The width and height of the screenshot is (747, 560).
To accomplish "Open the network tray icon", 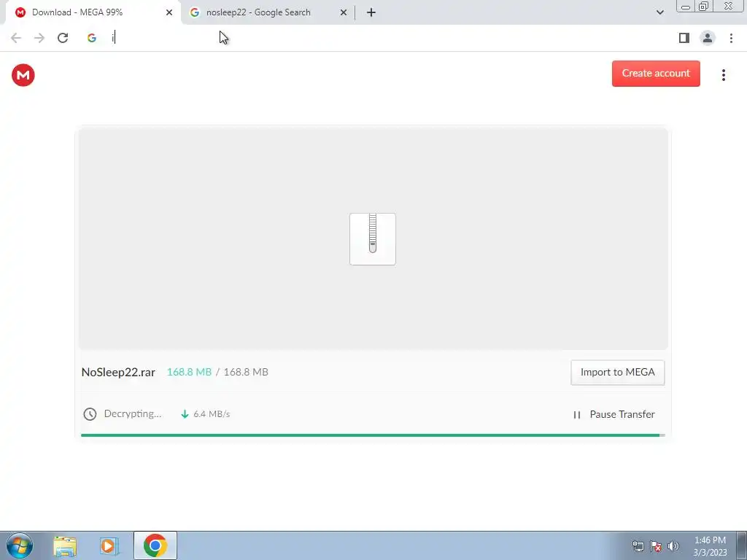I will pyautogui.click(x=638, y=546).
